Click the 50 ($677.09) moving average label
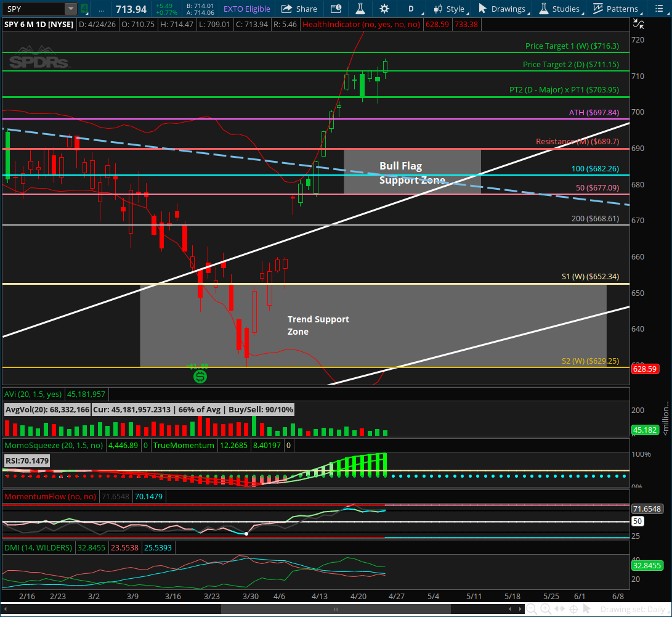 597,187
